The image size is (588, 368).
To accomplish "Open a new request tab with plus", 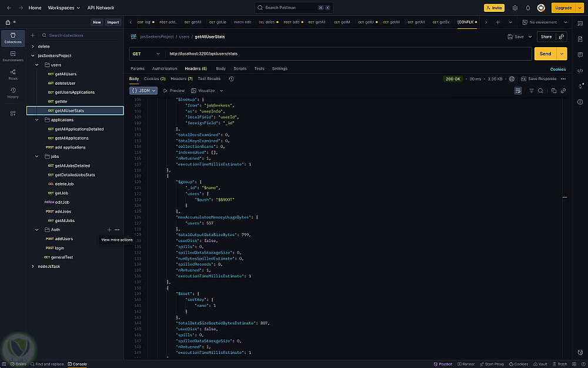I will pos(497,22).
